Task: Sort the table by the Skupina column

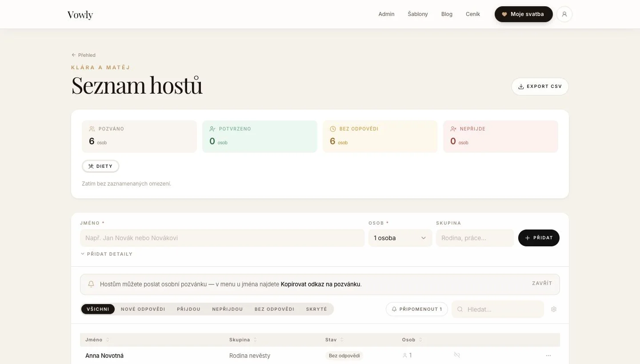Action: pyautogui.click(x=243, y=340)
